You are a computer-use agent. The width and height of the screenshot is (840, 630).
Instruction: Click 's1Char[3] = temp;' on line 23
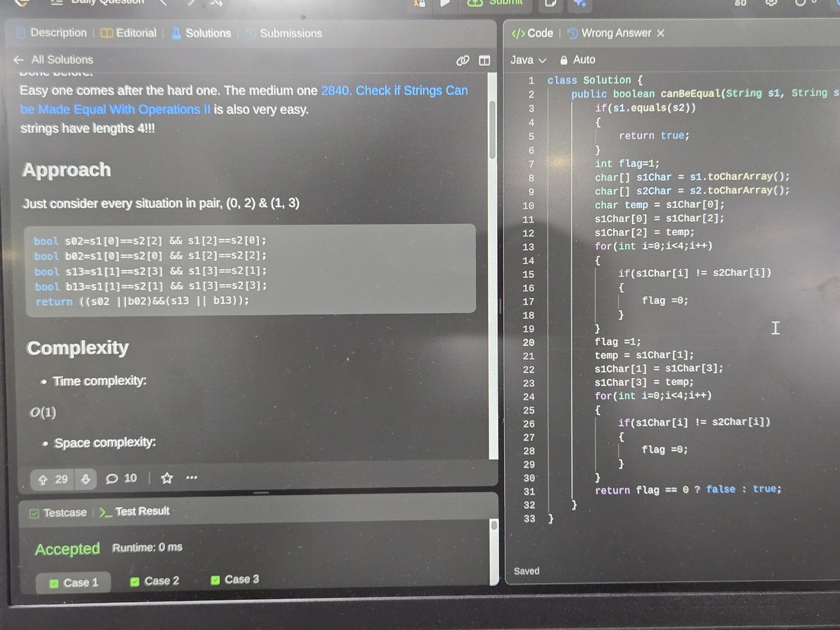pos(644,383)
